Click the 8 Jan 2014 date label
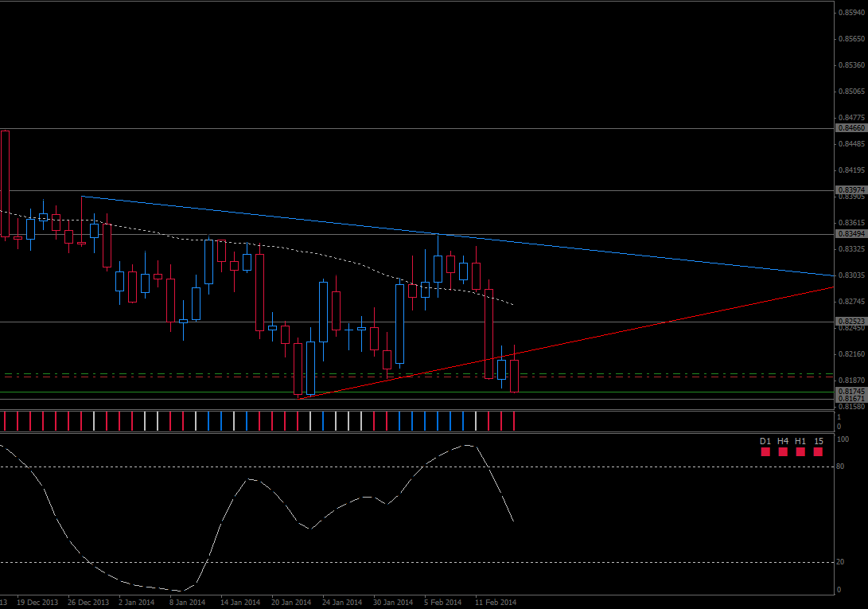868x609 pixels. pyautogui.click(x=187, y=603)
